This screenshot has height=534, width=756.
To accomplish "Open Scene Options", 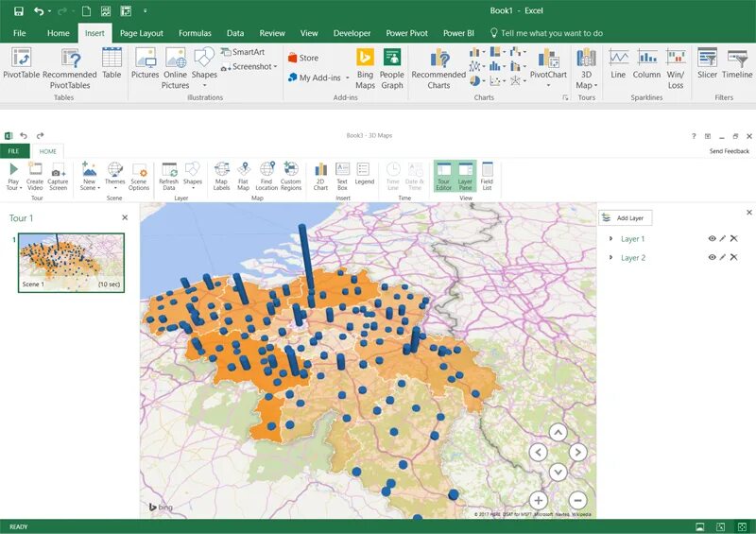I will coord(139,177).
